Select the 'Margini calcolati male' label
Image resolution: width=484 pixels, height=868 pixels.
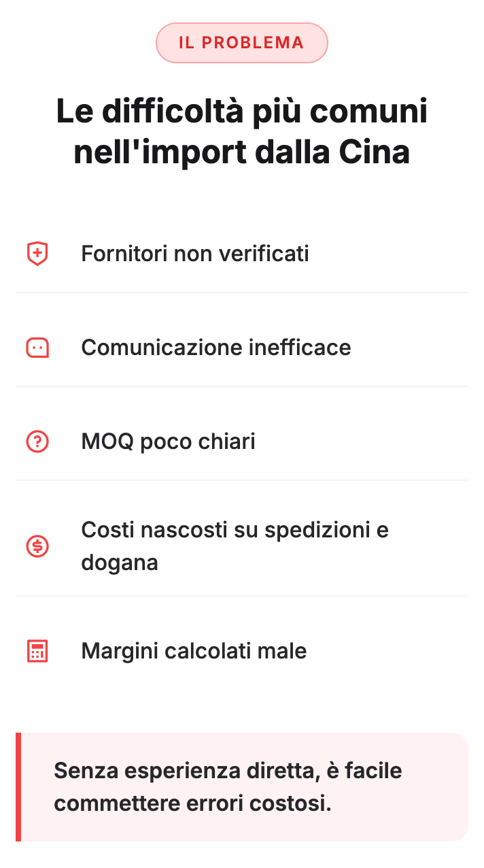point(194,651)
